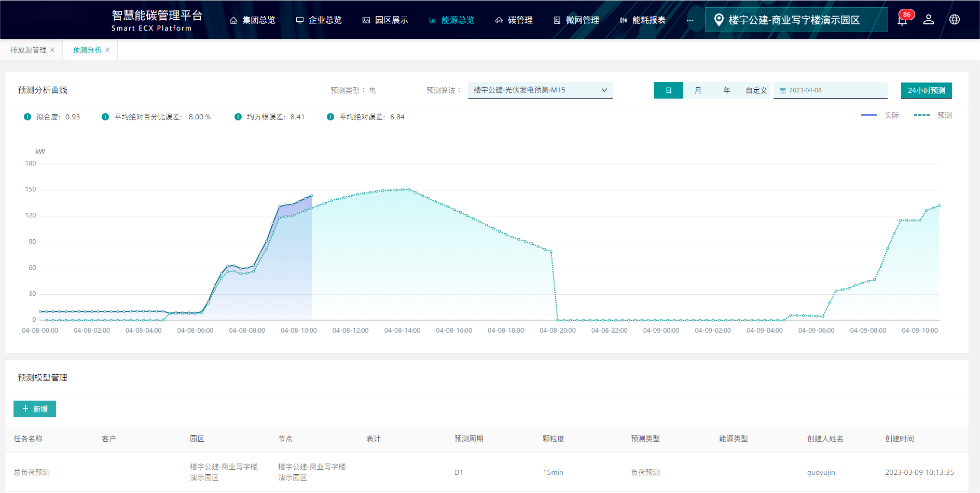Image resolution: width=980 pixels, height=493 pixels.
Task: Click info icon next to 均方根误差
Action: (x=238, y=117)
